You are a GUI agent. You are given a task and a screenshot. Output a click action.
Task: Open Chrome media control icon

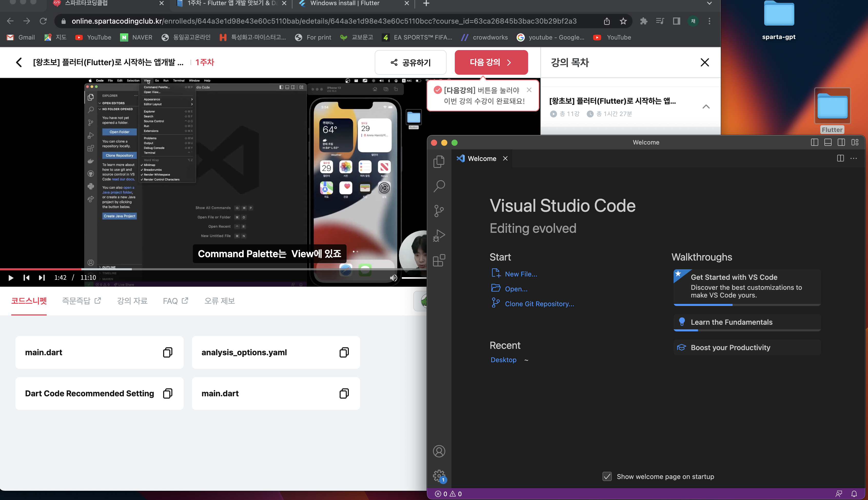tap(660, 21)
